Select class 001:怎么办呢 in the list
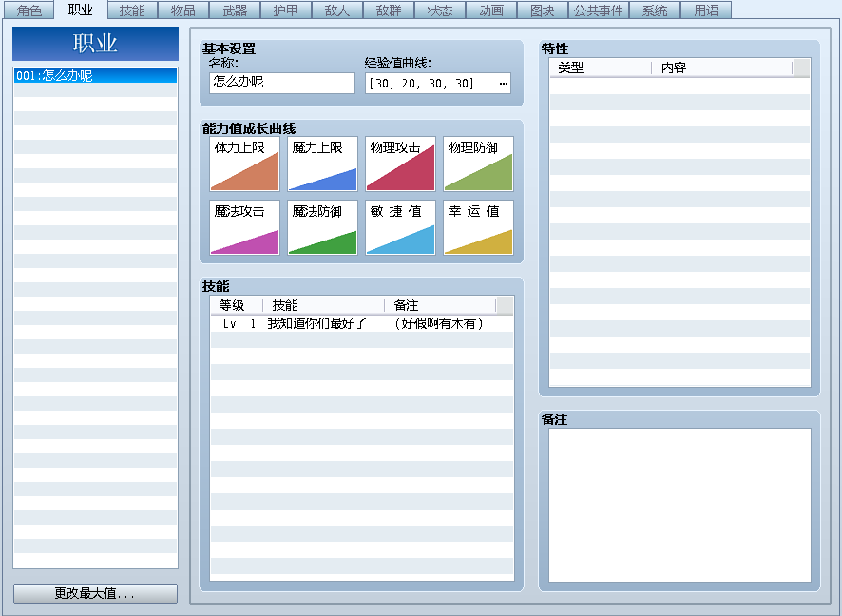Image resolution: width=842 pixels, height=616 pixels. tap(95, 76)
